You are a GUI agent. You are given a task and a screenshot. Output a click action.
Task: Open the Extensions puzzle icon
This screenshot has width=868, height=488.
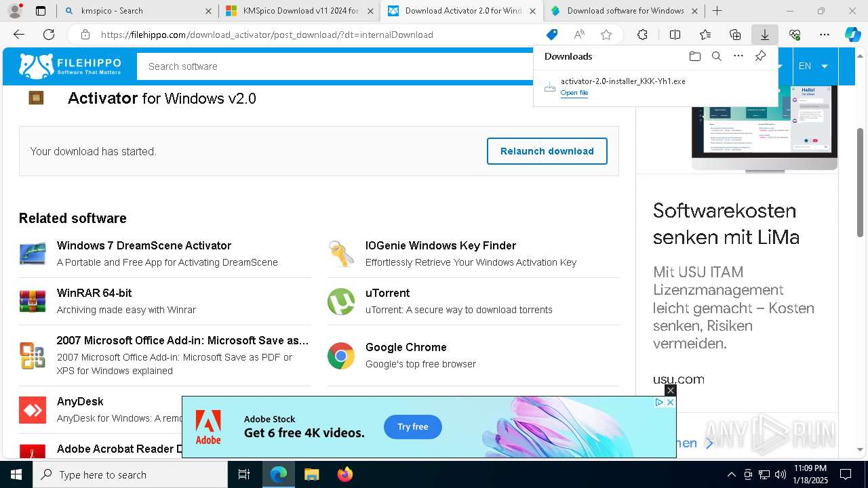(642, 35)
